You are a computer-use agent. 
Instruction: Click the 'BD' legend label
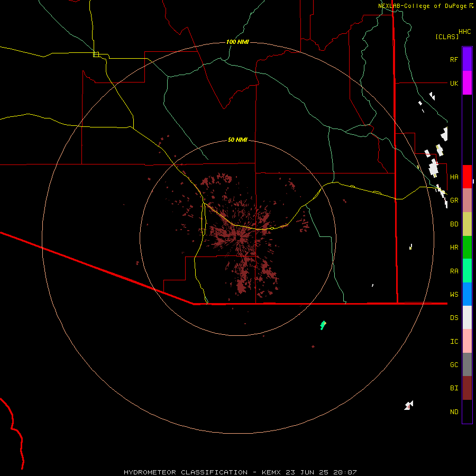[454, 224]
